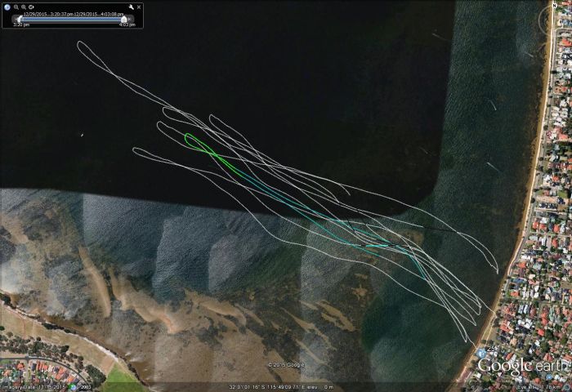This screenshot has width=572, height=392.
Task: Click the Google earth logo
Action: click(521, 365)
